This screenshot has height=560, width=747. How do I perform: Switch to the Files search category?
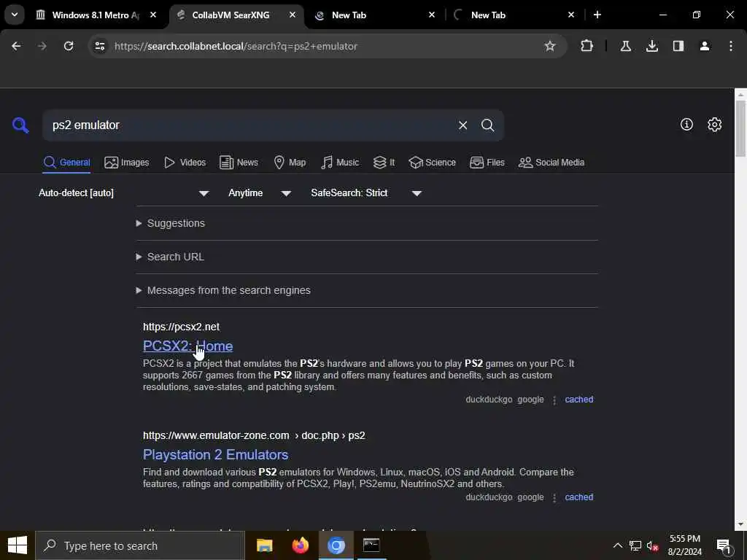click(487, 163)
